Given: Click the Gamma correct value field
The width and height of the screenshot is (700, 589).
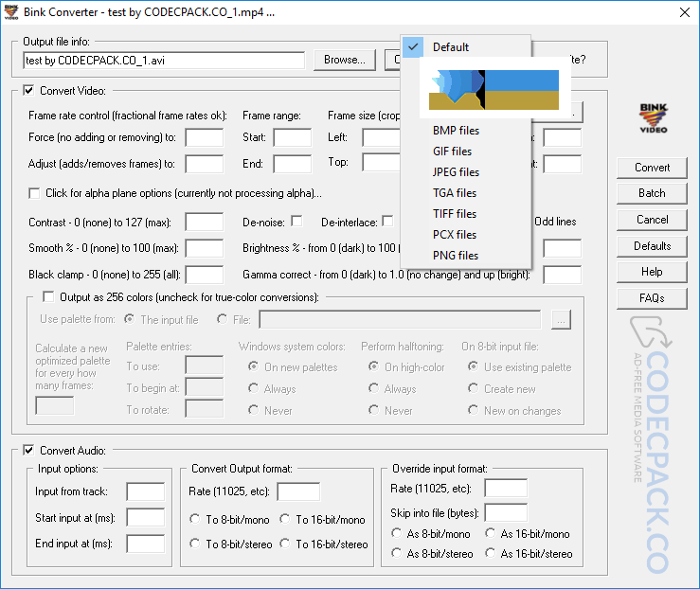Looking at the screenshot, I should 563,275.
